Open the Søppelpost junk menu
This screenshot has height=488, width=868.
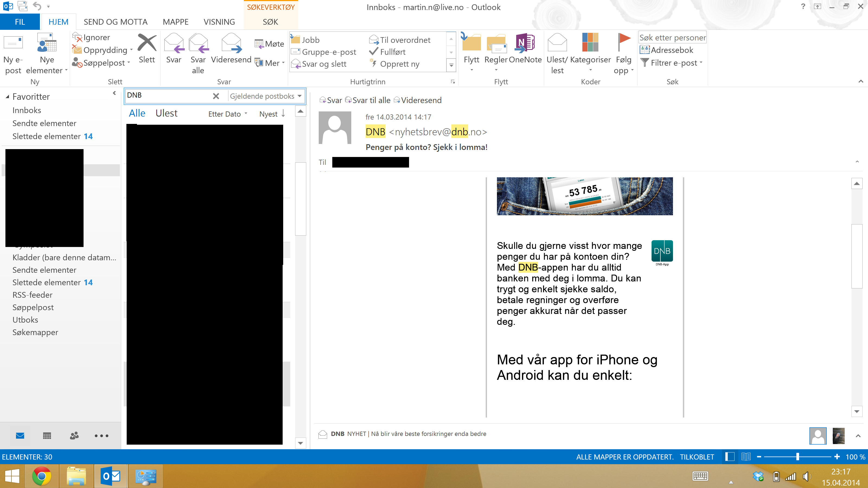101,63
